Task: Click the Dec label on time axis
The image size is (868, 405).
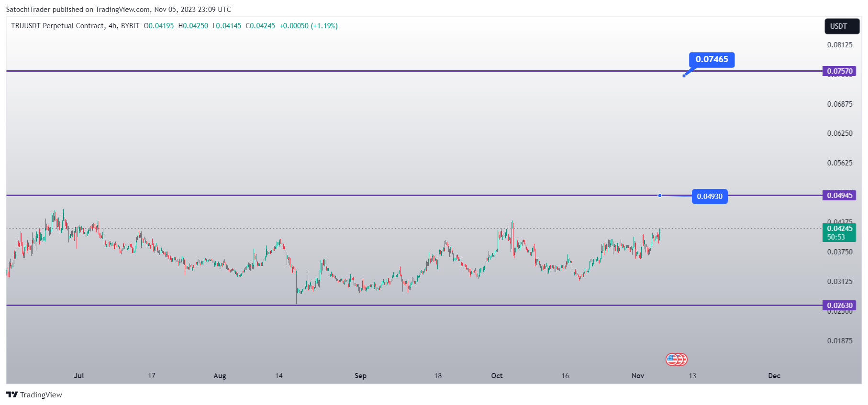Action: pos(774,376)
